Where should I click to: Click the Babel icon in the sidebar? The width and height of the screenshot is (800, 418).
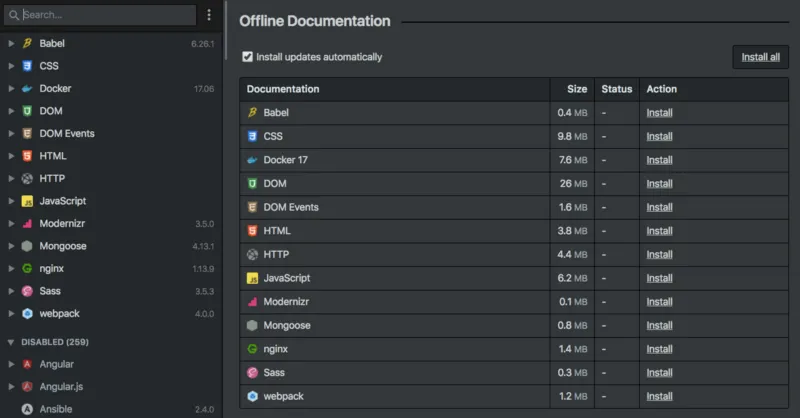click(27, 43)
